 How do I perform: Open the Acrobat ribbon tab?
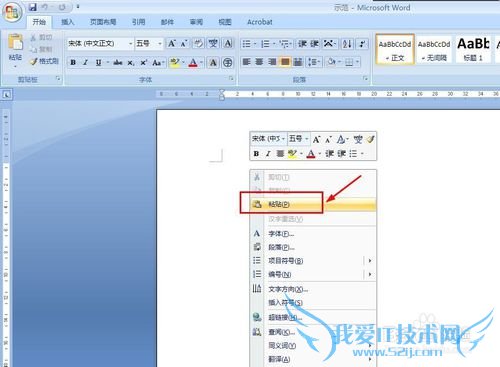coord(260,22)
